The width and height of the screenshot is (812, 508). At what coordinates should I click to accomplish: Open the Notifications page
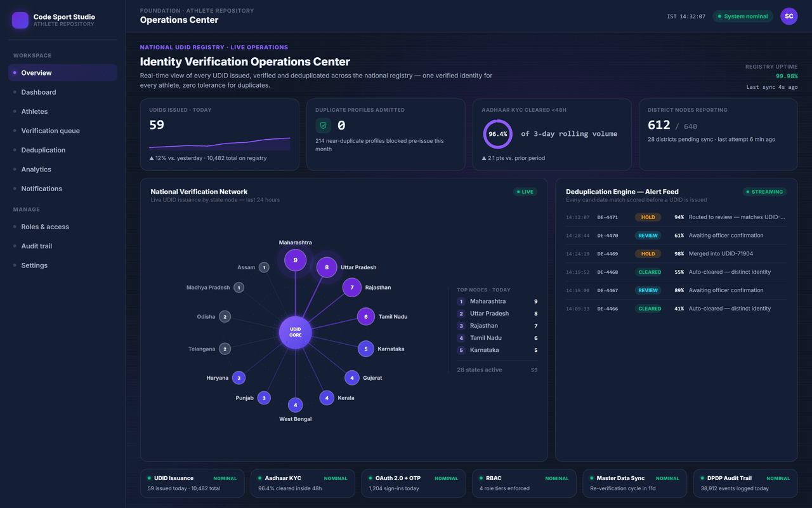pyautogui.click(x=63, y=189)
